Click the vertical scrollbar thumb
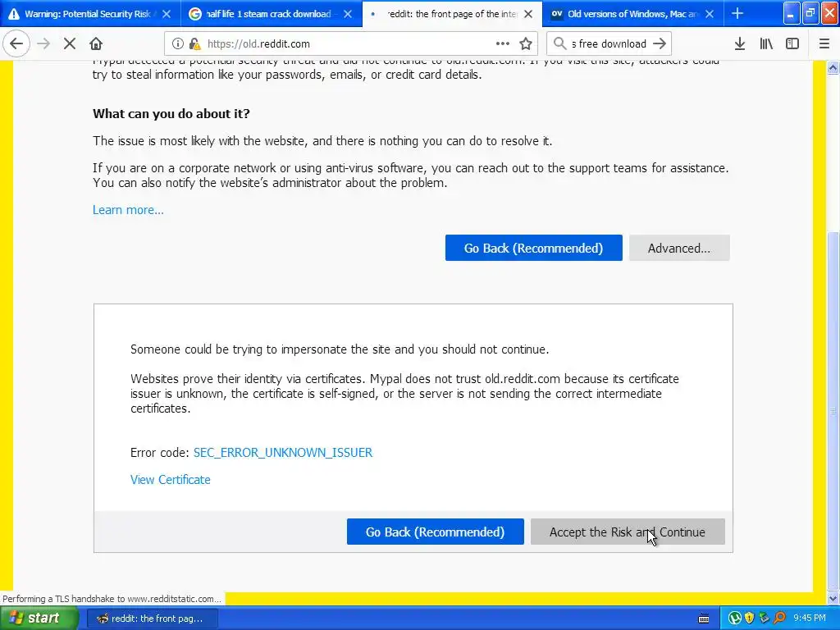Viewport: 840px width, 630px height. (833, 411)
